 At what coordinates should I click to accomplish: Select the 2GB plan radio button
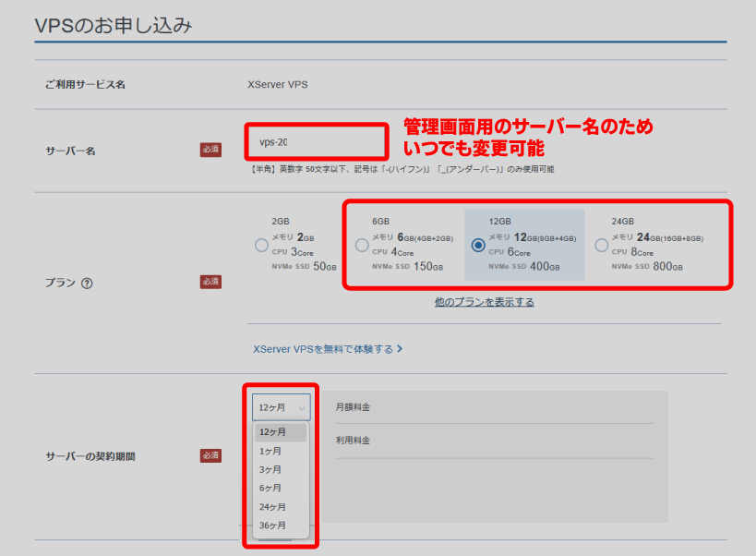click(x=262, y=246)
